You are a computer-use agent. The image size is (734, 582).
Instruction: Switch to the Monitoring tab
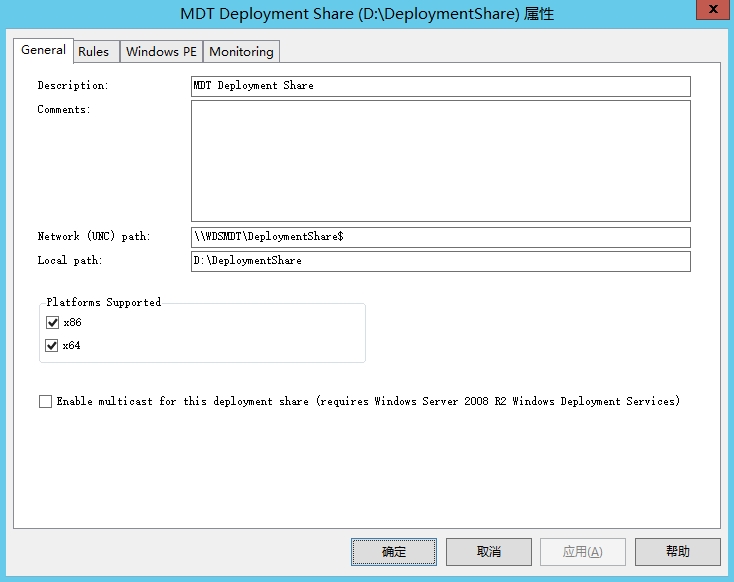[x=241, y=52]
